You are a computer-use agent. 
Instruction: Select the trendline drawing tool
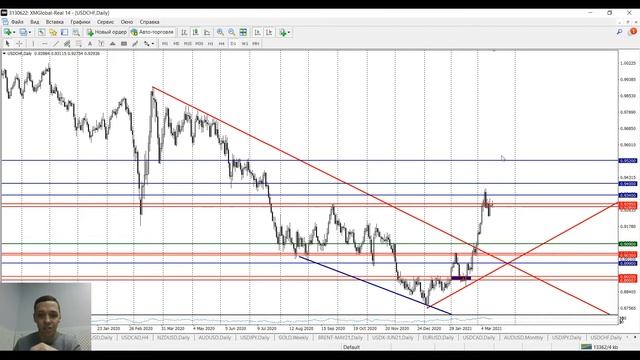coord(56,43)
